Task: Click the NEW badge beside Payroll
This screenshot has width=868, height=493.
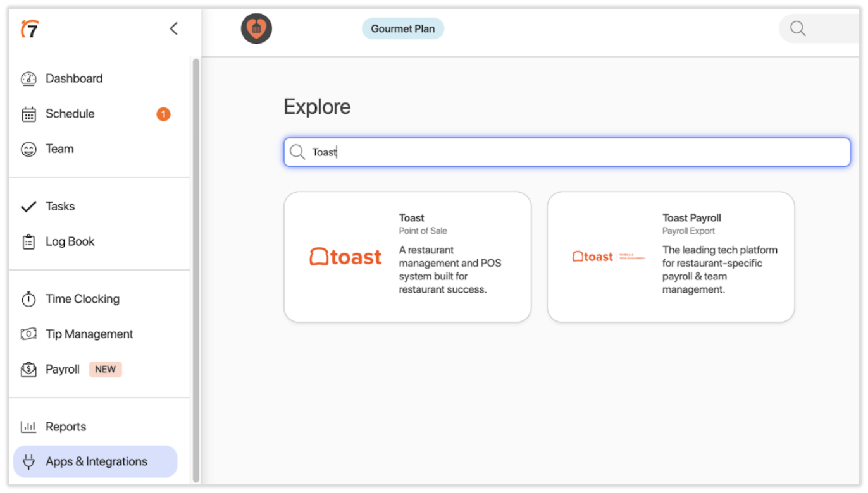Action: tap(105, 370)
